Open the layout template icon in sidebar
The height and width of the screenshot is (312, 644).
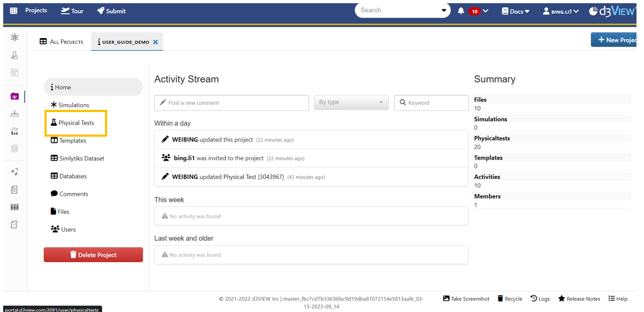tap(14, 72)
